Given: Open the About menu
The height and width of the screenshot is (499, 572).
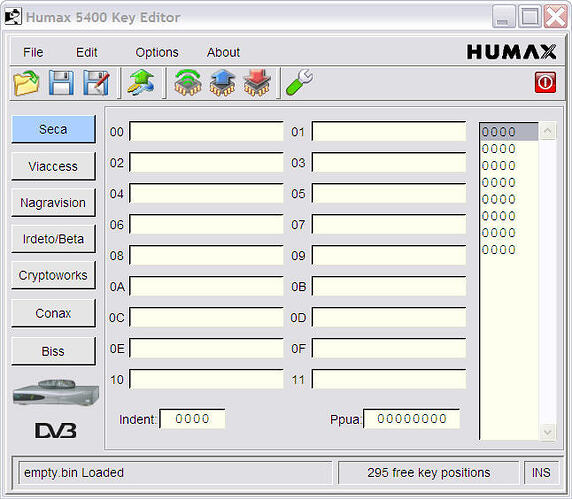Looking at the screenshot, I should point(223,53).
